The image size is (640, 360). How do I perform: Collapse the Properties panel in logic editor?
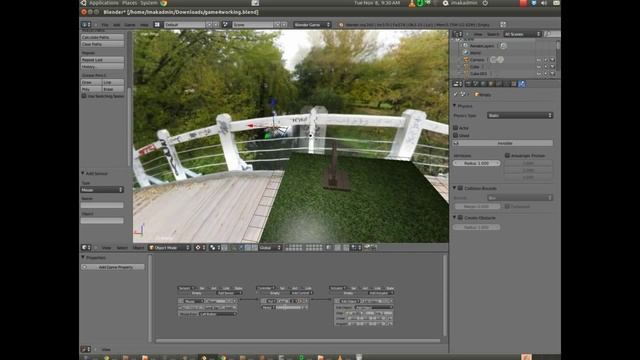tap(83, 258)
